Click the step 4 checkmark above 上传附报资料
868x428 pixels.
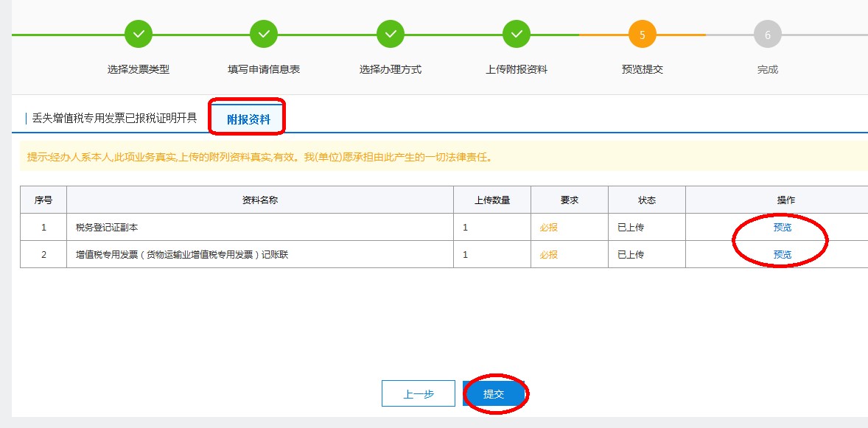(517, 34)
